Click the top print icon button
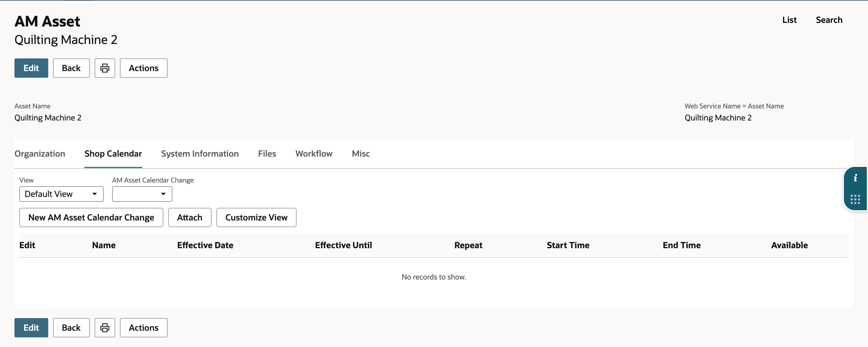Image resolution: width=868 pixels, height=347 pixels. click(105, 68)
